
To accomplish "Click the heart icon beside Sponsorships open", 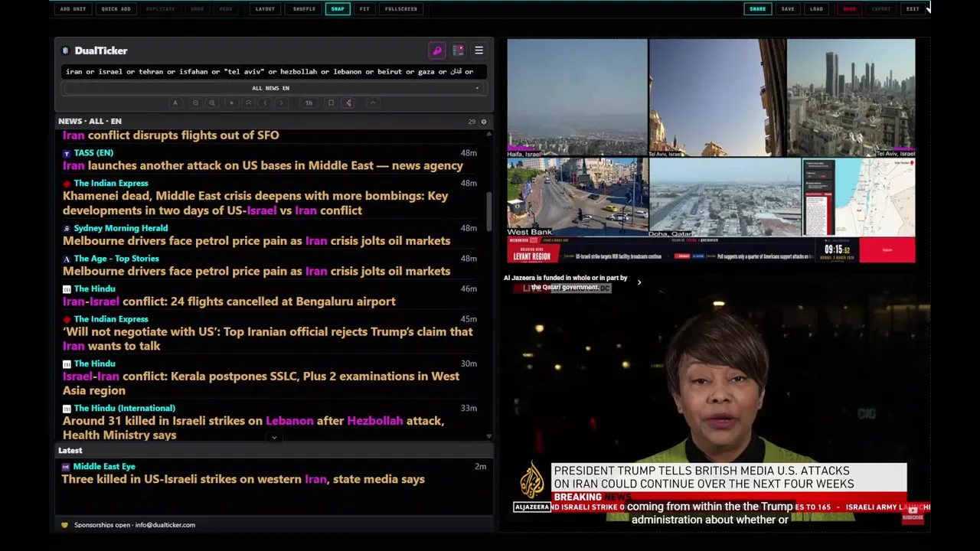I will pos(64,525).
